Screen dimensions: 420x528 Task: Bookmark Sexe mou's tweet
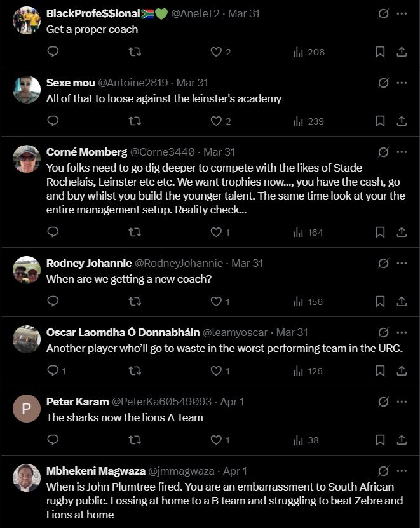pyautogui.click(x=380, y=121)
